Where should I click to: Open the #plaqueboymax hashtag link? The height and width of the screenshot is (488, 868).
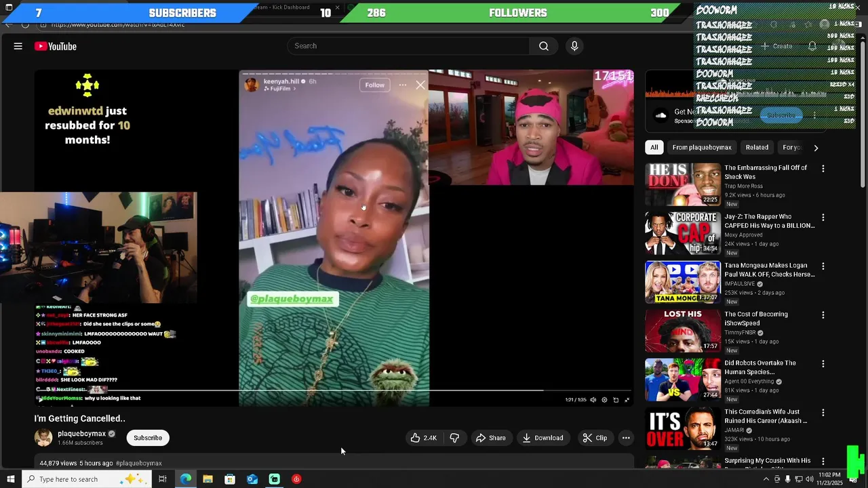(139, 463)
